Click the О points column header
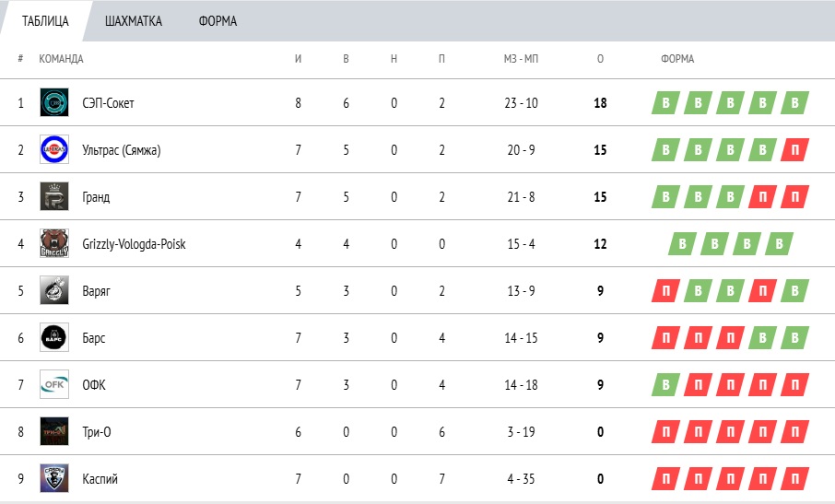The height and width of the screenshot is (504, 835). click(600, 59)
